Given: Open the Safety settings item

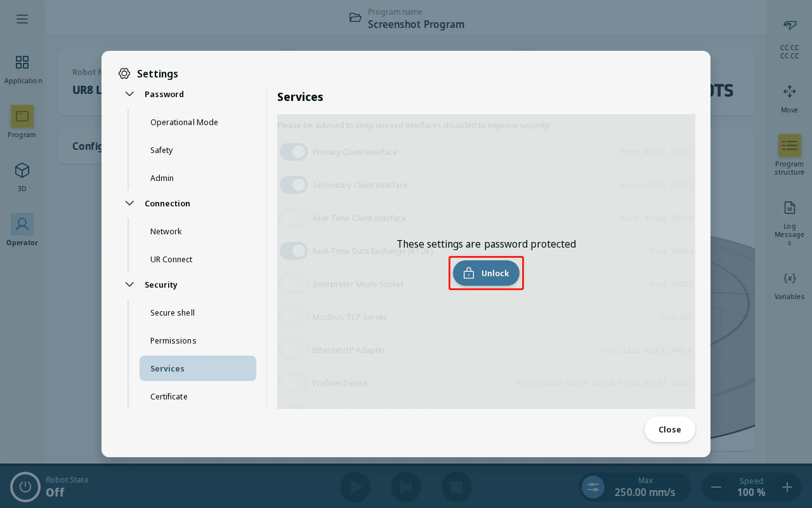Looking at the screenshot, I should click(x=198, y=150).
